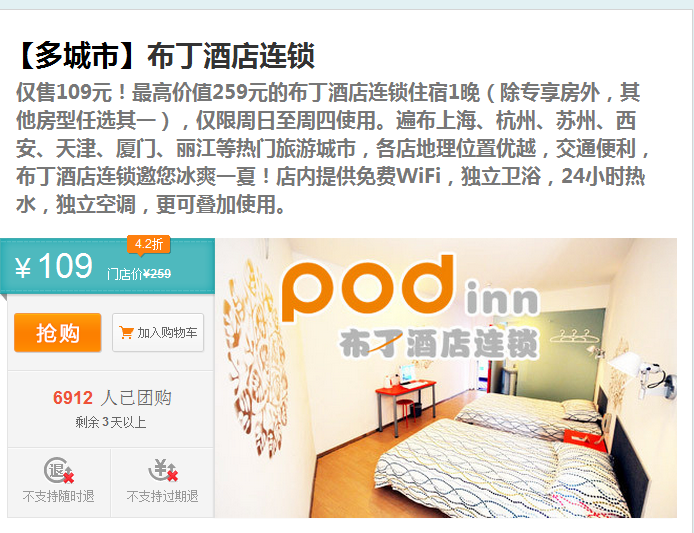Click the deal description paragraph
The height and width of the screenshot is (533, 694).
pyautogui.click(x=333, y=148)
